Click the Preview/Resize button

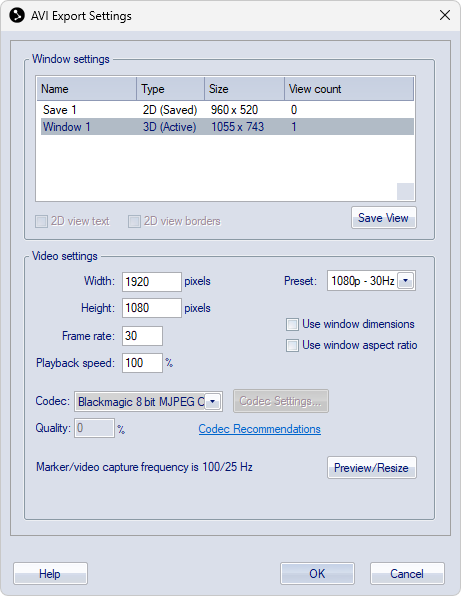(372, 468)
